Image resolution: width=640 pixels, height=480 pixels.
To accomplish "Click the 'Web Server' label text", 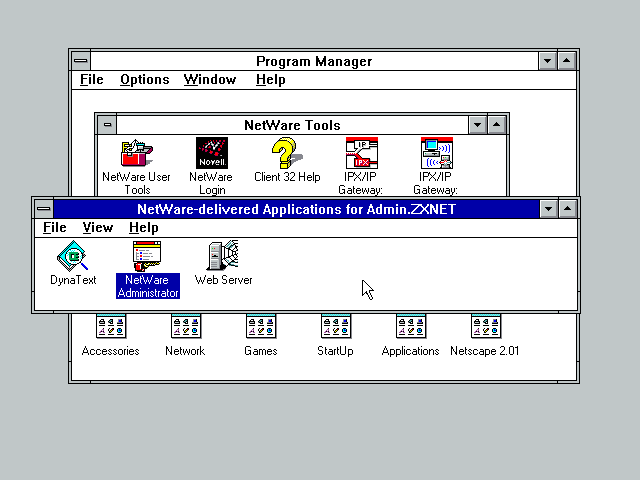I will pyautogui.click(x=223, y=280).
